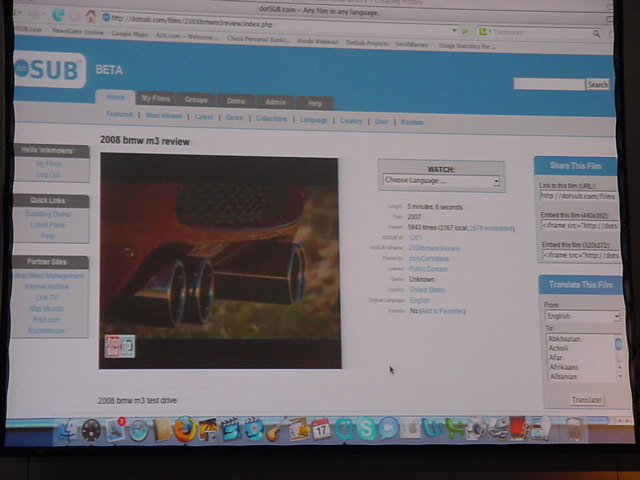The image size is (640, 480).
Task: Open the Demo tab
Action: 236,101
